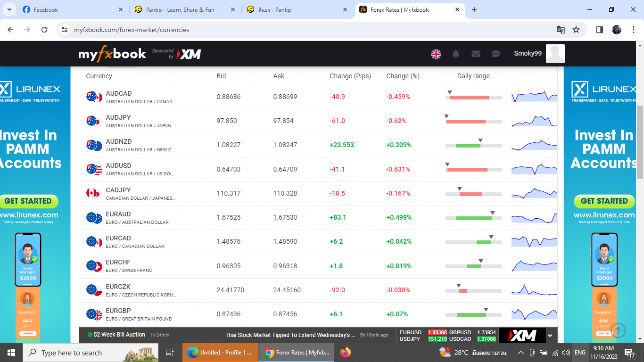644x362 pixels.
Task: Click the AUDCAD flag icon
Action: pos(94,97)
